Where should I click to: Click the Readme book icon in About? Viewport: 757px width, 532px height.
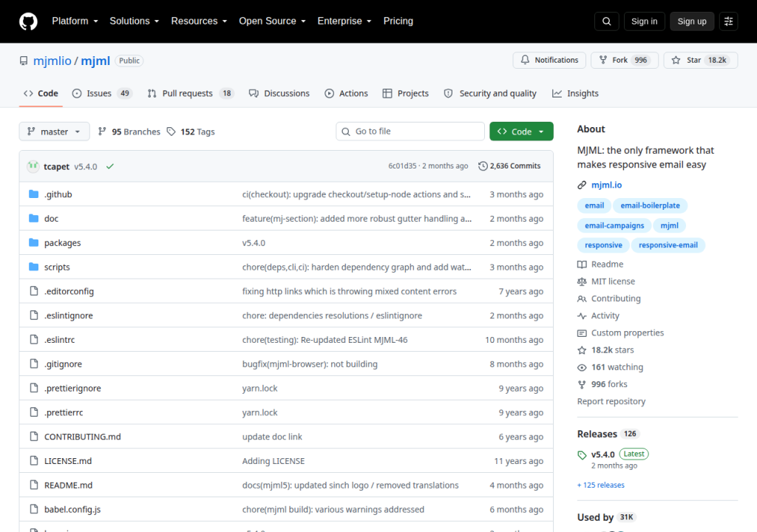click(x=582, y=265)
